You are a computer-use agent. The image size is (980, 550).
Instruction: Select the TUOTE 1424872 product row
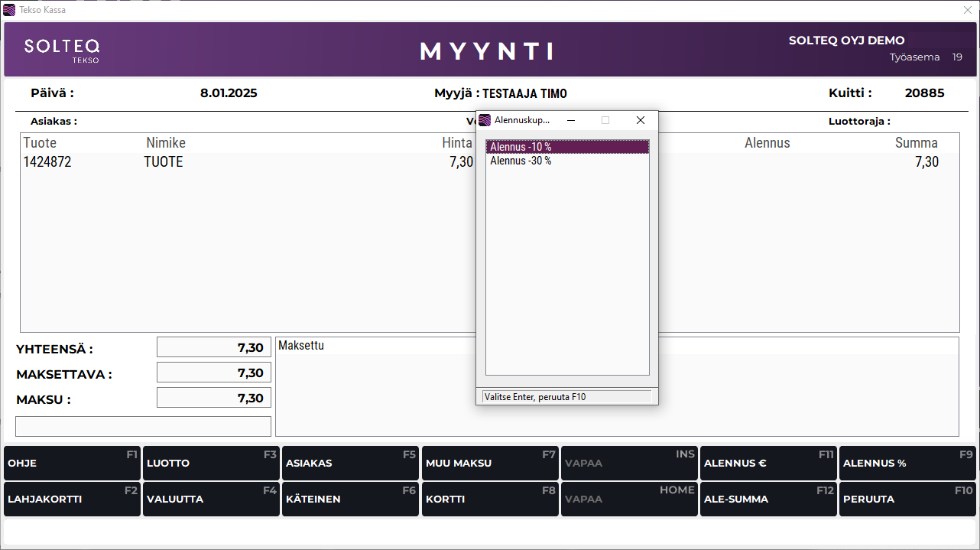click(x=245, y=162)
